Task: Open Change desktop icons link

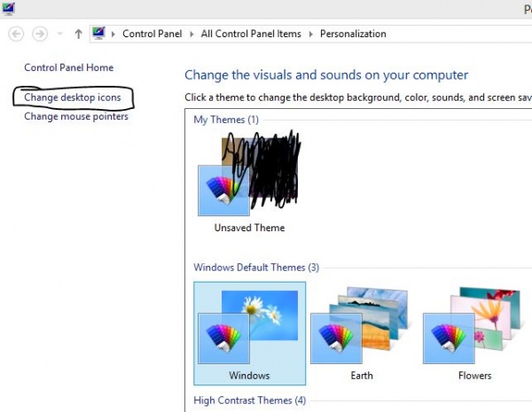Action: point(73,97)
